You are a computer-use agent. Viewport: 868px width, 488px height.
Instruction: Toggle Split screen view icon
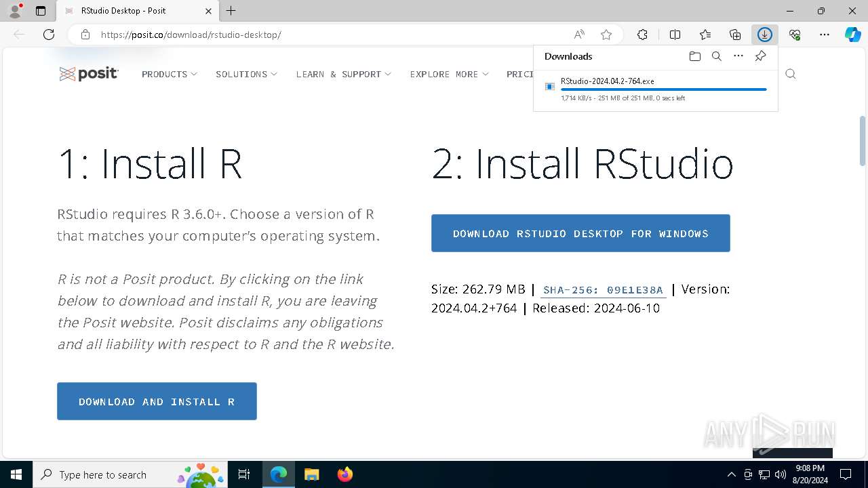click(675, 35)
